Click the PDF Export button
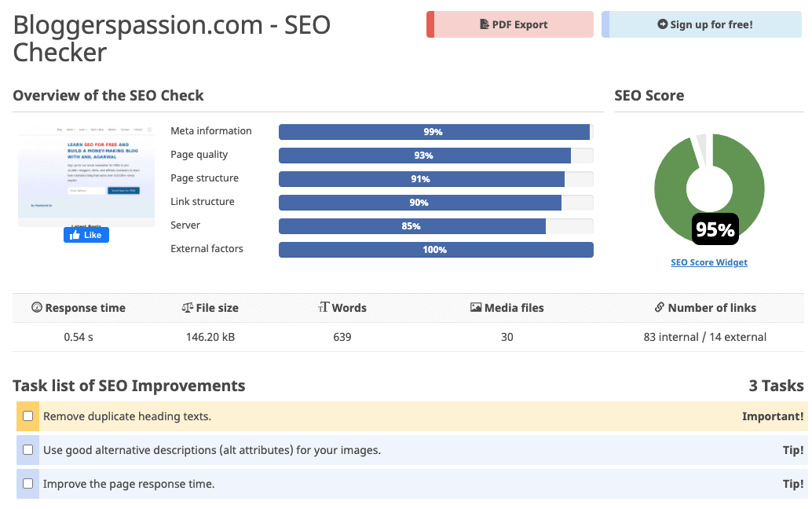Viewport: 812px width, 509px height. [x=510, y=24]
